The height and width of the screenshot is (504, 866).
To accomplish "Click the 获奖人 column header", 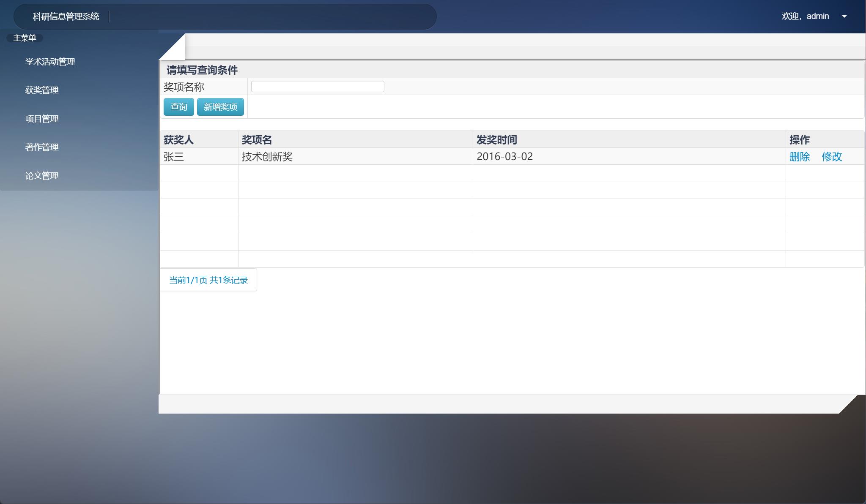I will (x=178, y=140).
